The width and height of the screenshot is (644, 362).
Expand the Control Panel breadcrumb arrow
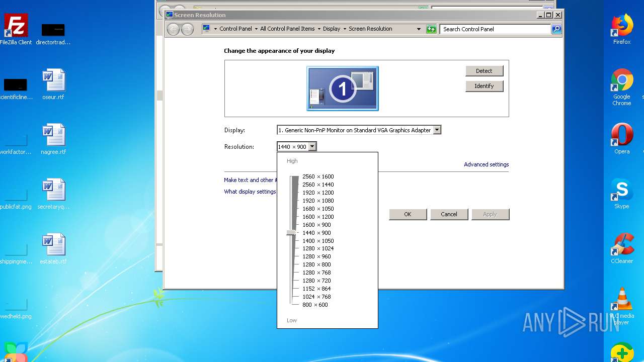256,29
